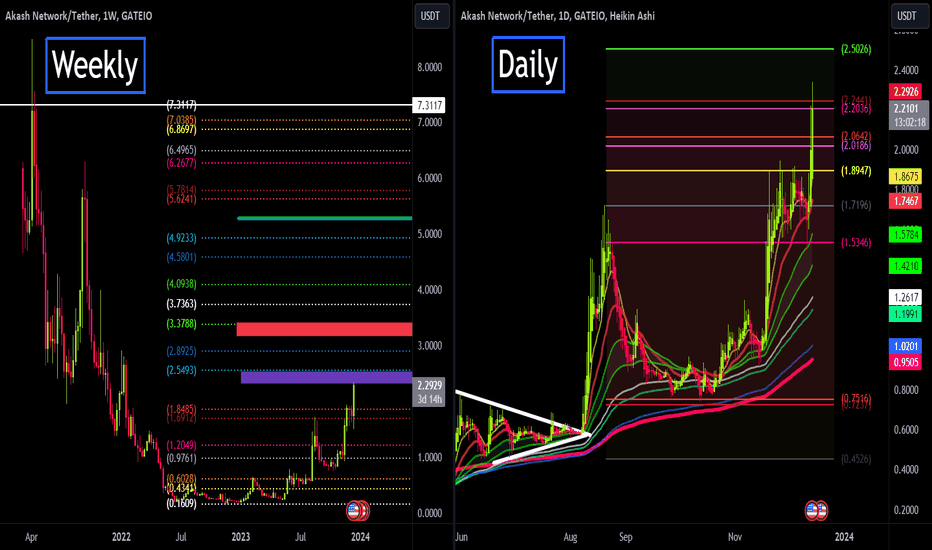Click the (6.8697) Fibonacci level label
Viewport: 932px width, 550px height.
(x=181, y=129)
